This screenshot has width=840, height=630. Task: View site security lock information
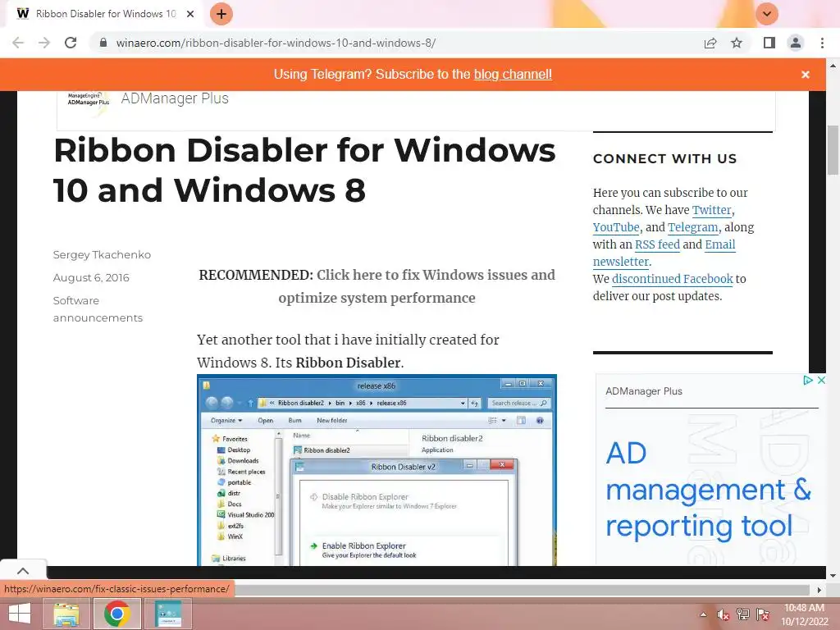pyautogui.click(x=103, y=43)
